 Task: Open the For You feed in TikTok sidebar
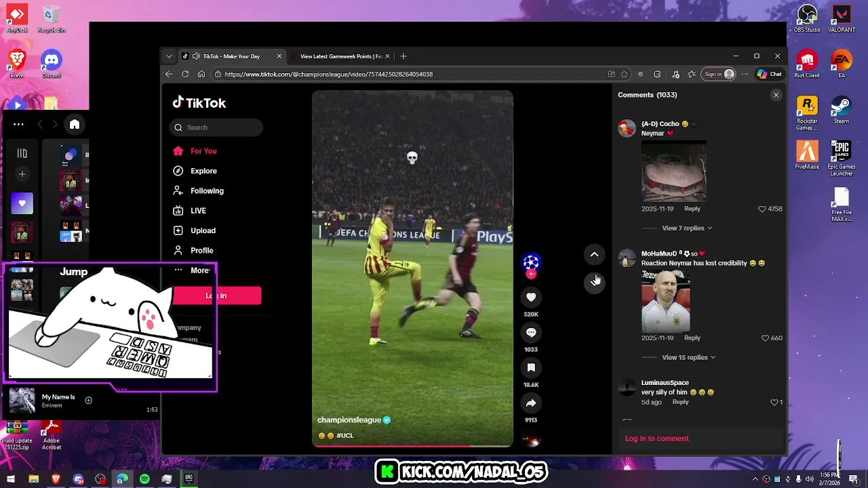195,151
